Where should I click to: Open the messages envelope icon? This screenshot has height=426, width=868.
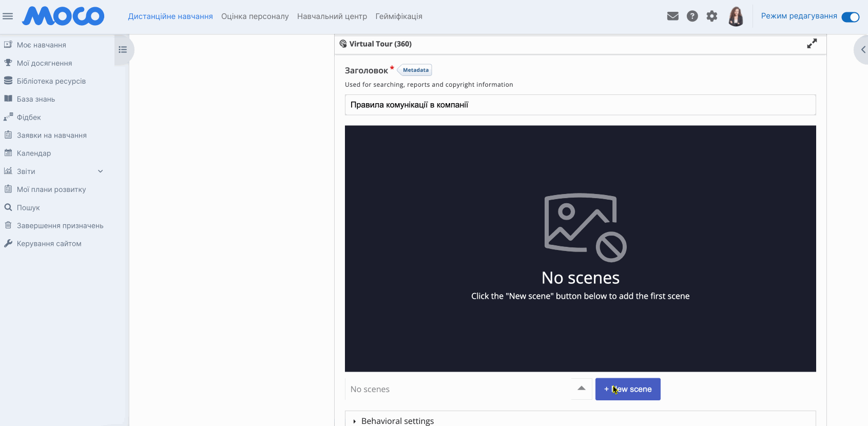pos(673,16)
